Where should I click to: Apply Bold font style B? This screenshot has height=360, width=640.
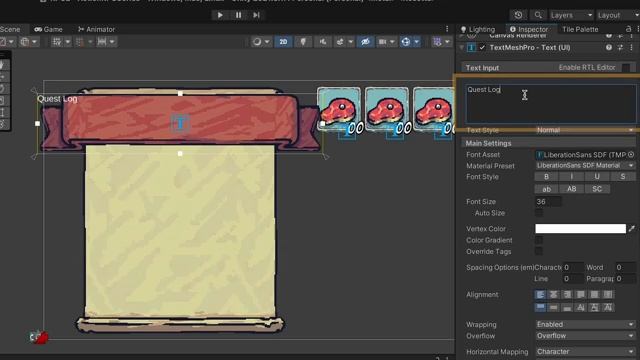(x=547, y=177)
